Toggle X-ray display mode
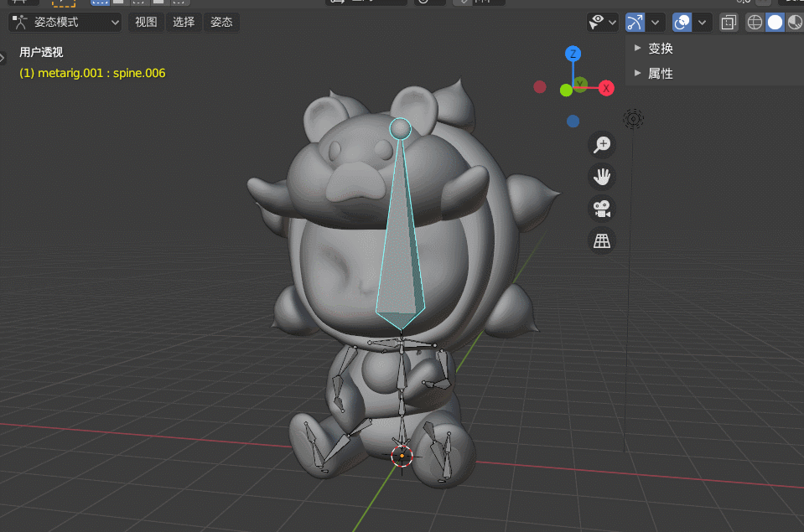This screenshot has height=532, width=804. click(729, 22)
